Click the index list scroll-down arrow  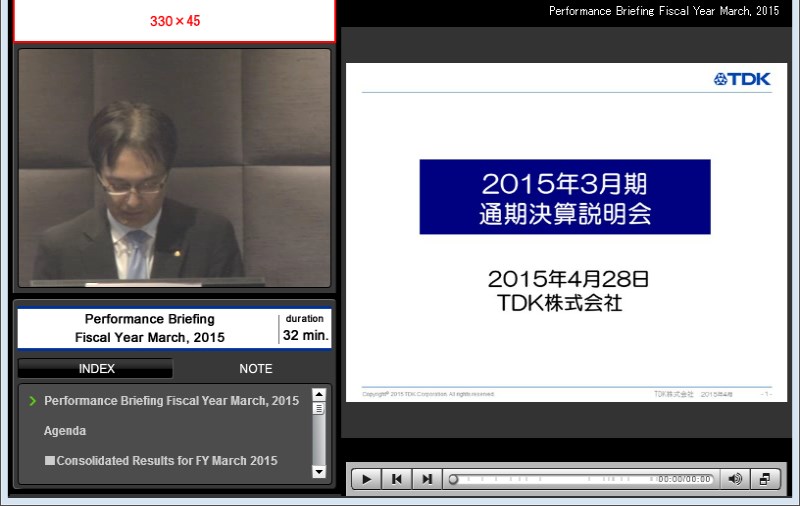tap(319, 472)
